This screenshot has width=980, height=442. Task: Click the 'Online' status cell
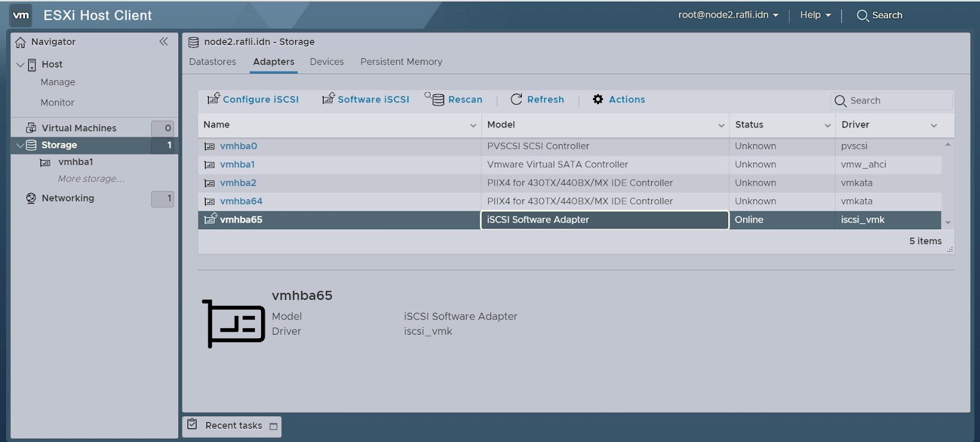782,220
